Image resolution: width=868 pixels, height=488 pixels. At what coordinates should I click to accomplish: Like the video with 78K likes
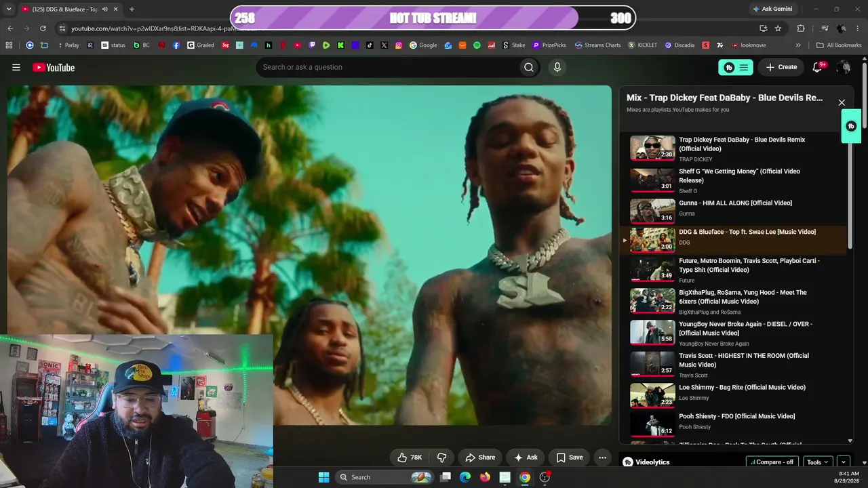tap(410, 457)
